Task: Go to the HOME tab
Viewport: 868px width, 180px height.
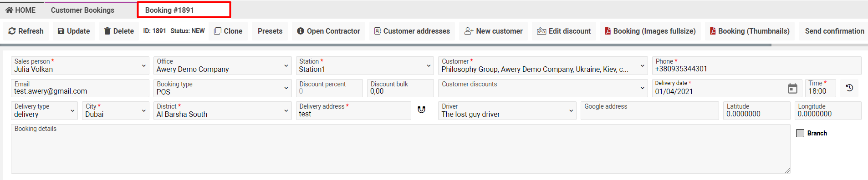Action: point(20,10)
